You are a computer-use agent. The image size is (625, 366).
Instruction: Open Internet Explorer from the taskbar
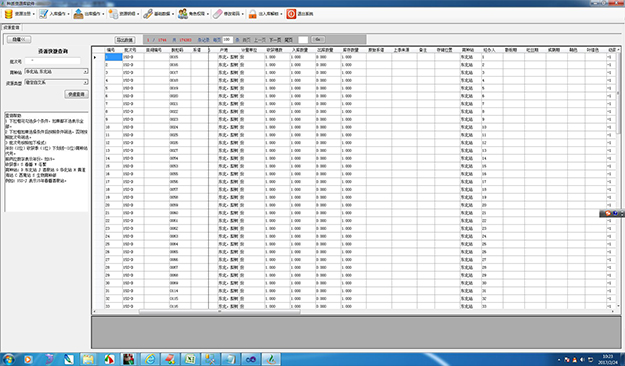[149, 359]
